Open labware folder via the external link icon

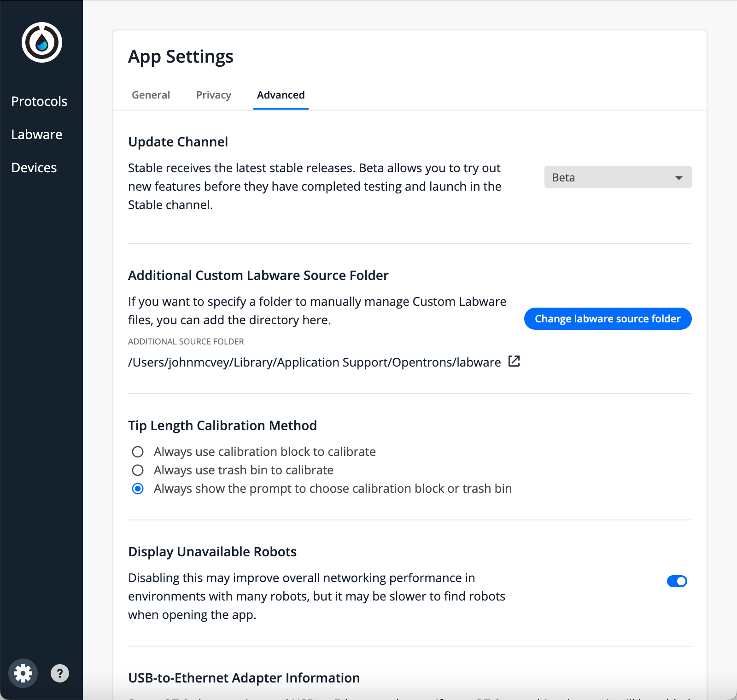point(515,362)
